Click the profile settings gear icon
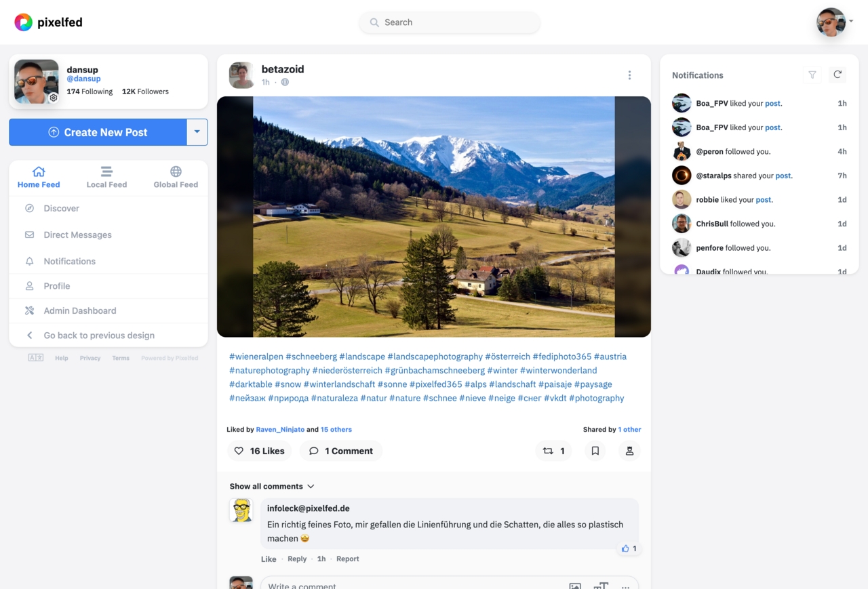 (x=54, y=98)
